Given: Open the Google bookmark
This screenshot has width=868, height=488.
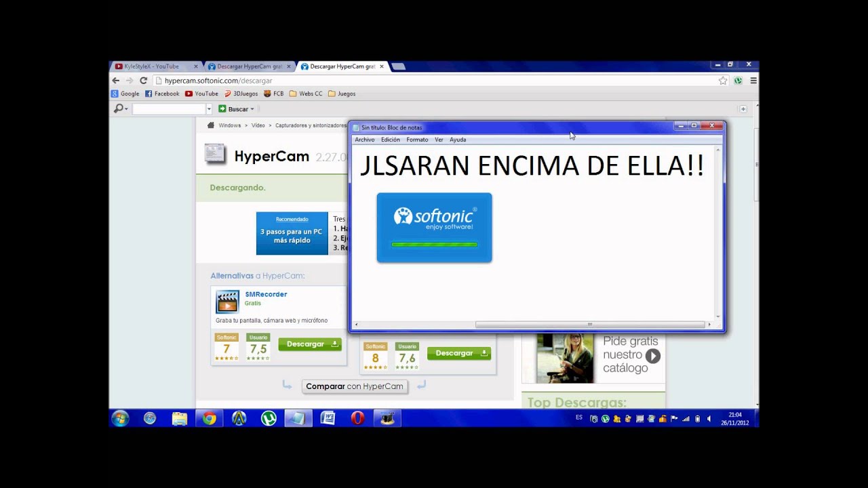Looking at the screenshot, I should (125, 94).
